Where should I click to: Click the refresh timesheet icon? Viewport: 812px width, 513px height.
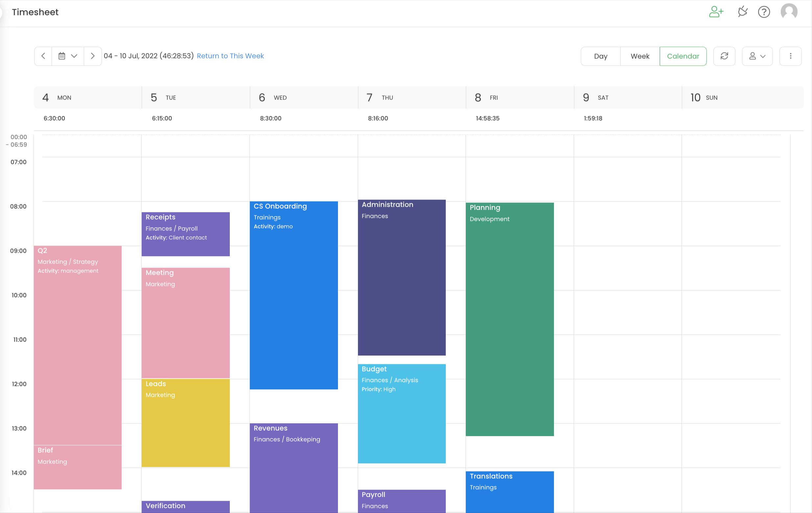pyautogui.click(x=724, y=56)
